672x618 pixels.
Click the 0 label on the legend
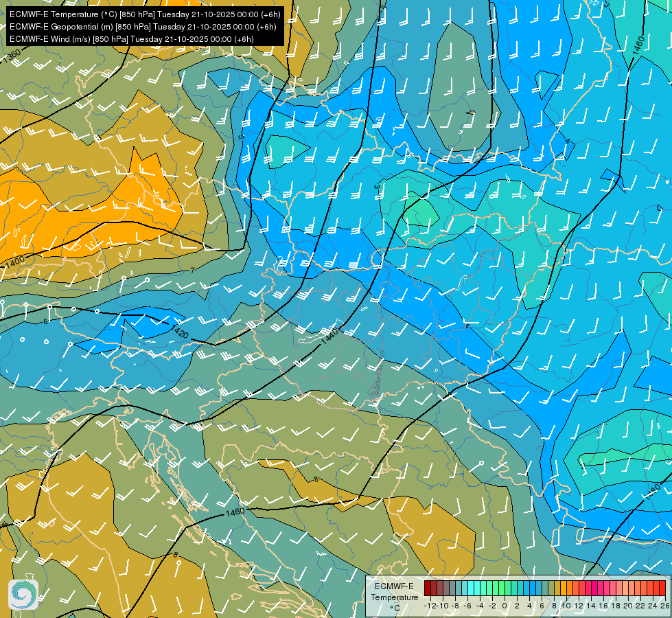pos(505,606)
